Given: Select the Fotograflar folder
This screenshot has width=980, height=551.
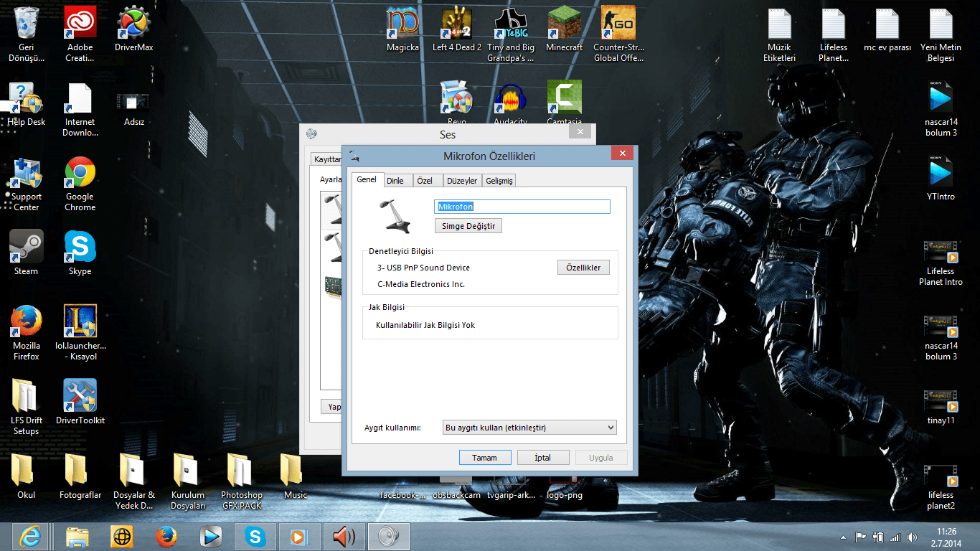Looking at the screenshot, I should 80,476.
